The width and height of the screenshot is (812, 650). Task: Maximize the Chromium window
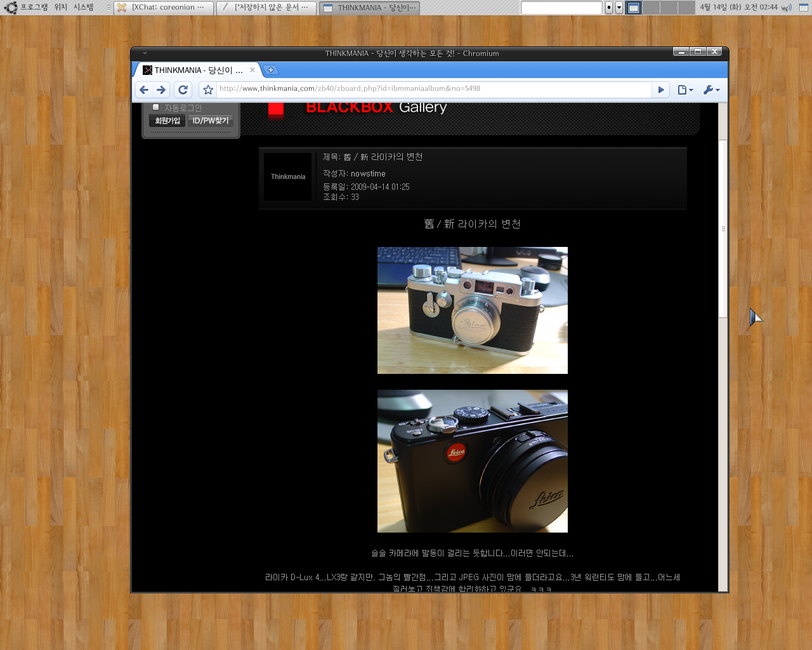pos(698,52)
